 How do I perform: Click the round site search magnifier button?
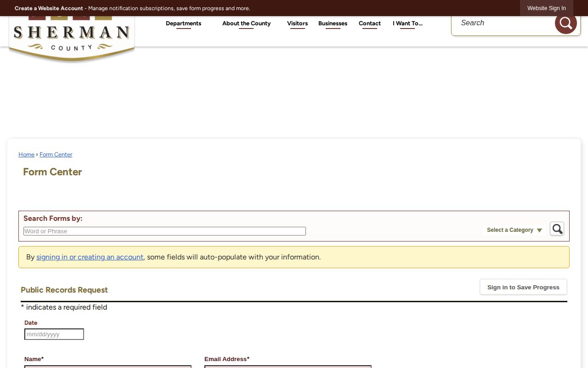565,23
